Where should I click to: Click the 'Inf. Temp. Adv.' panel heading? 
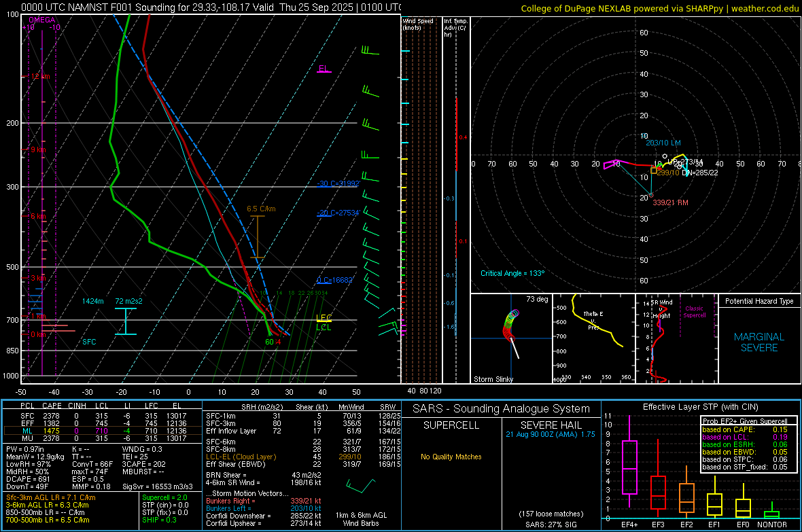tap(455, 28)
